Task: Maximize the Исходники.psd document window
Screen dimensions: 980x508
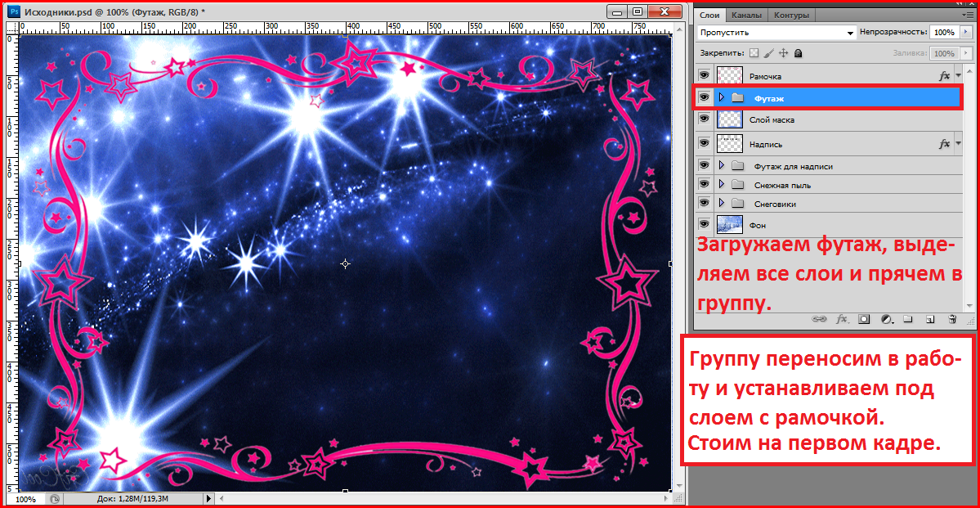Action: point(637,11)
